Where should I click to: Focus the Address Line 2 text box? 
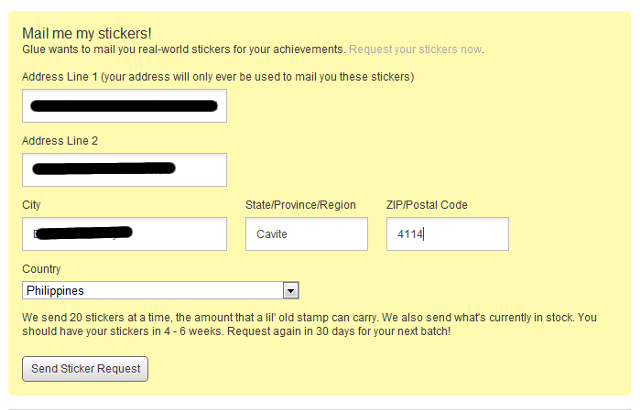tap(124, 169)
